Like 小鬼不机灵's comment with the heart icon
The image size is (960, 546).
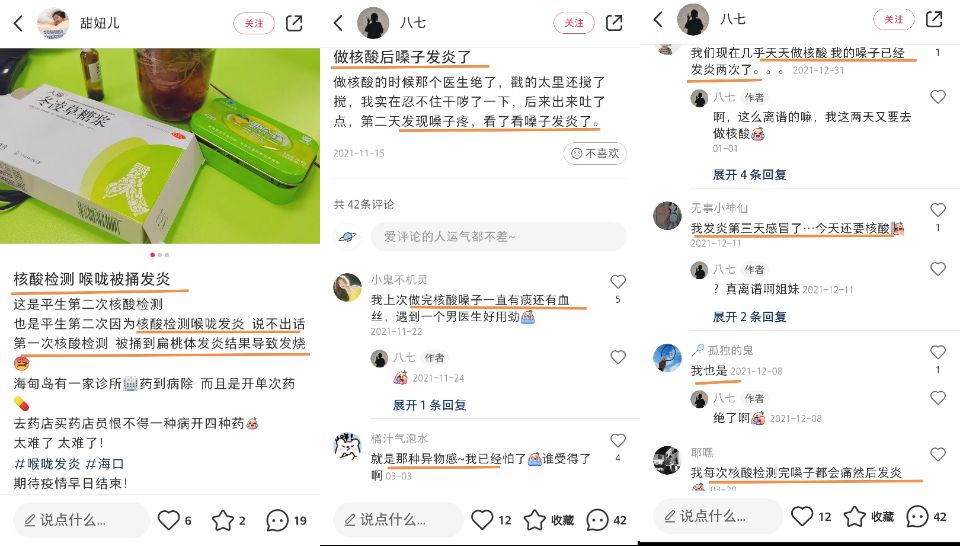click(618, 282)
